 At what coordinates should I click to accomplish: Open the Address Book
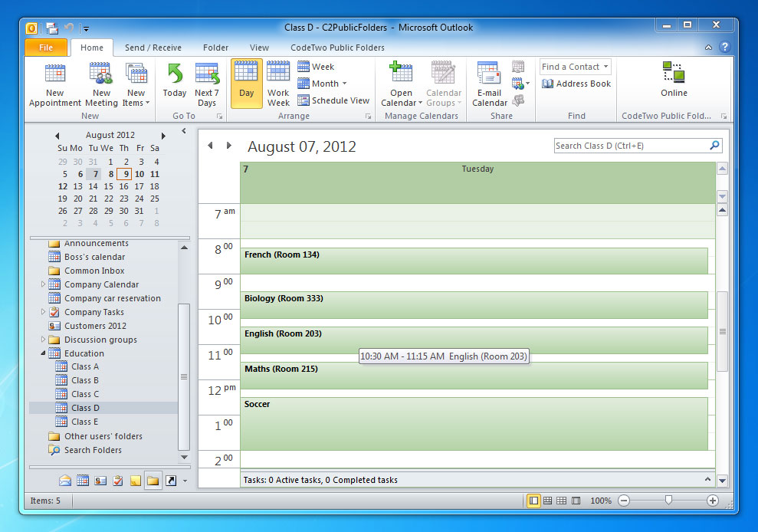[x=576, y=84]
